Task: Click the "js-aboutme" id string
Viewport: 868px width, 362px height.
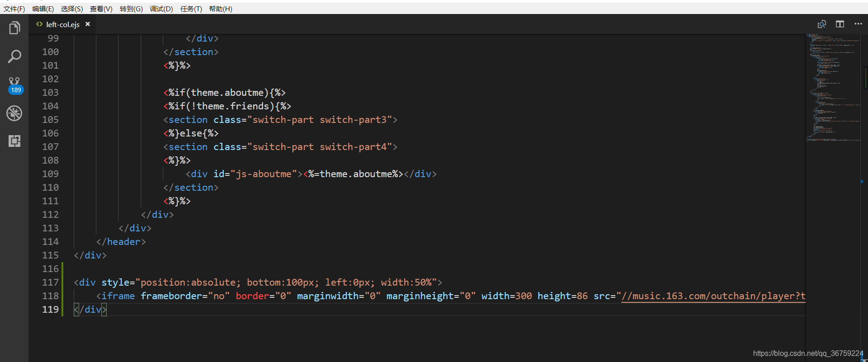Action: pyautogui.click(x=264, y=174)
